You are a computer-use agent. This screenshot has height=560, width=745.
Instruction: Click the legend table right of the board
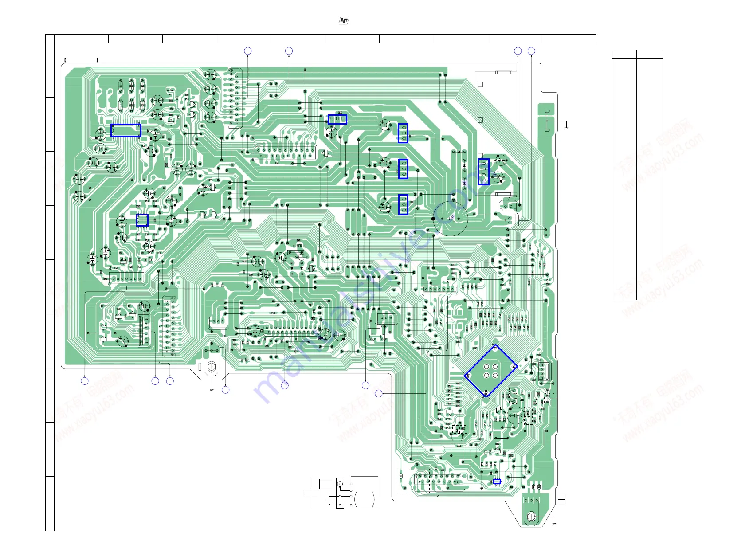(637, 175)
